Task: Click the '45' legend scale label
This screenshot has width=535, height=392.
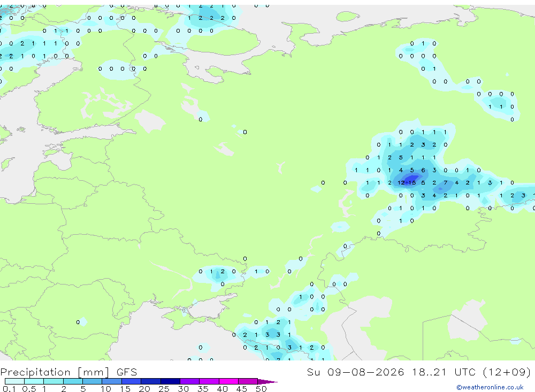Action: coord(242,389)
